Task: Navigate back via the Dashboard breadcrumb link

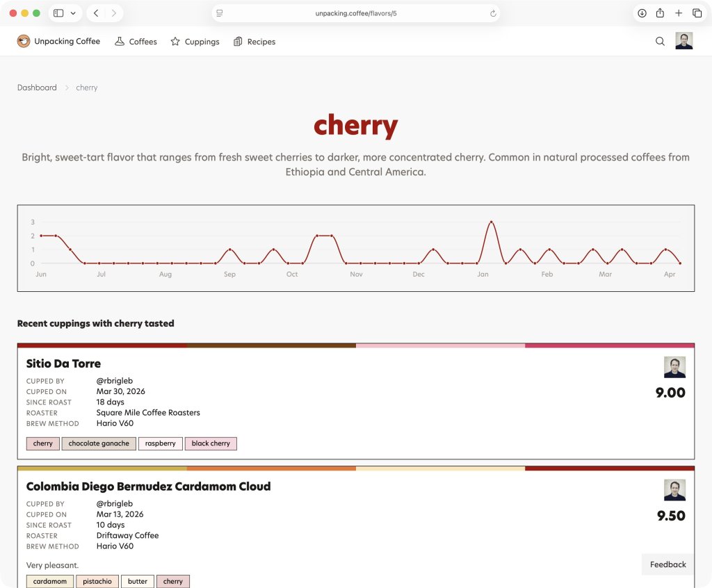Action: (x=37, y=87)
